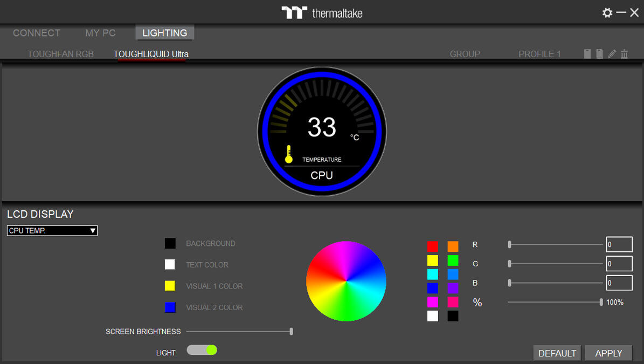Screen dimensions: 644x364
Task: Click the TEXT COLOR label
Action: [x=207, y=265]
